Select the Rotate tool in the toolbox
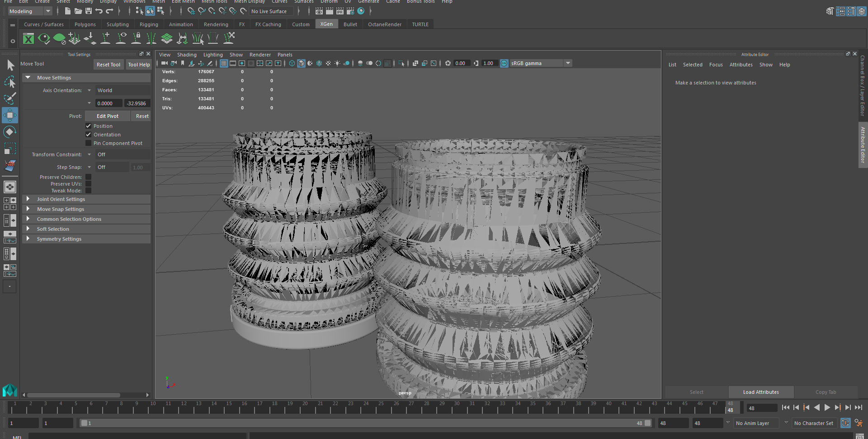The width and height of the screenshot is (868, 439). 10,131
